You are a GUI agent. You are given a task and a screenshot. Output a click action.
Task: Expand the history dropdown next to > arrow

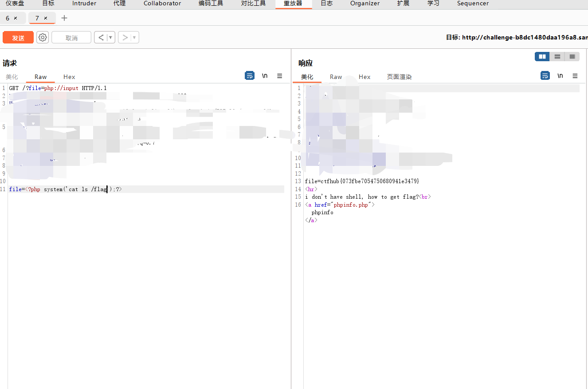(x=135, y=38)
